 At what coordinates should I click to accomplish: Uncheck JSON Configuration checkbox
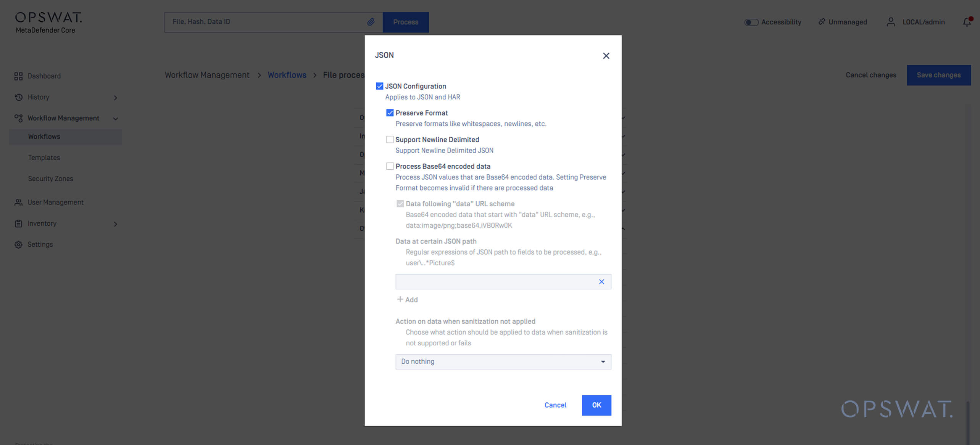(379, 86)
